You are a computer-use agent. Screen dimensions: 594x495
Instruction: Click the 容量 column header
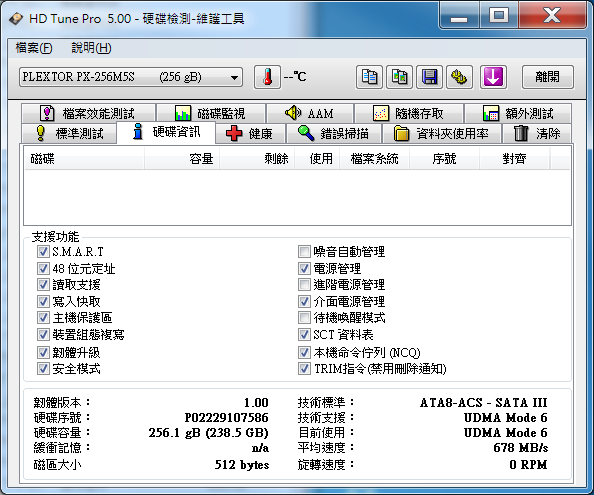coord(182,159)
